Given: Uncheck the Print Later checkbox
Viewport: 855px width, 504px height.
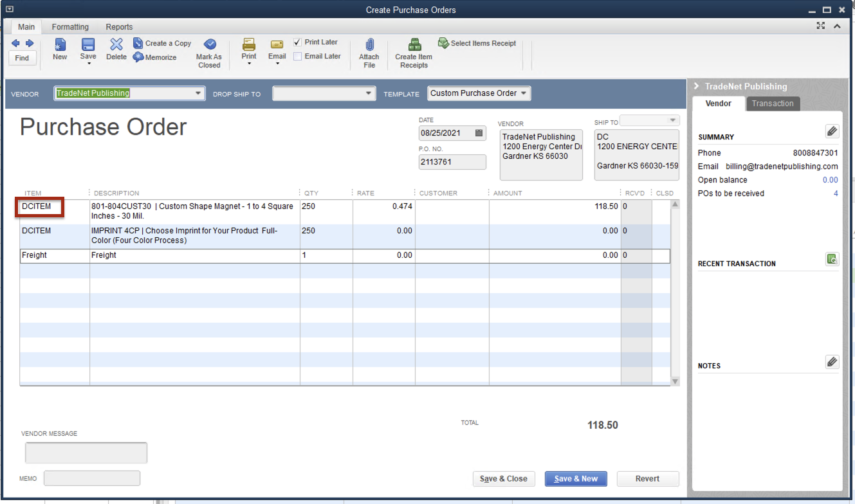Looking at the screenshot, I should point(297,42).
